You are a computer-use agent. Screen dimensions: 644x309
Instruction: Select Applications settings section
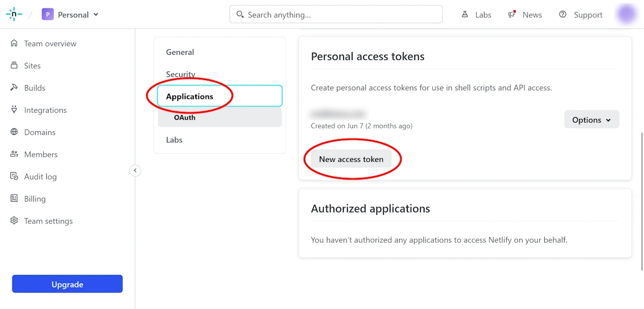(219, 96)
